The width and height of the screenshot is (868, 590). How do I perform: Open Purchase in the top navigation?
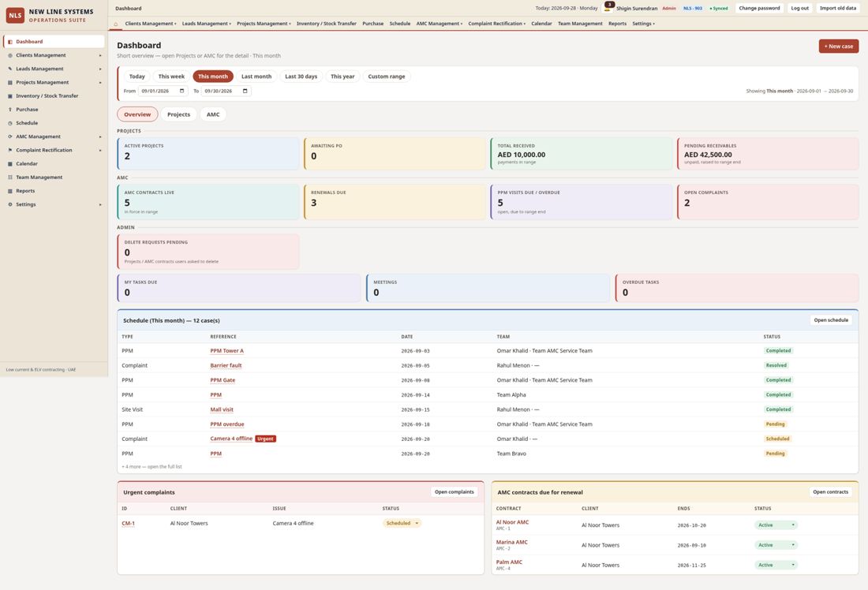tap(372, 24)
